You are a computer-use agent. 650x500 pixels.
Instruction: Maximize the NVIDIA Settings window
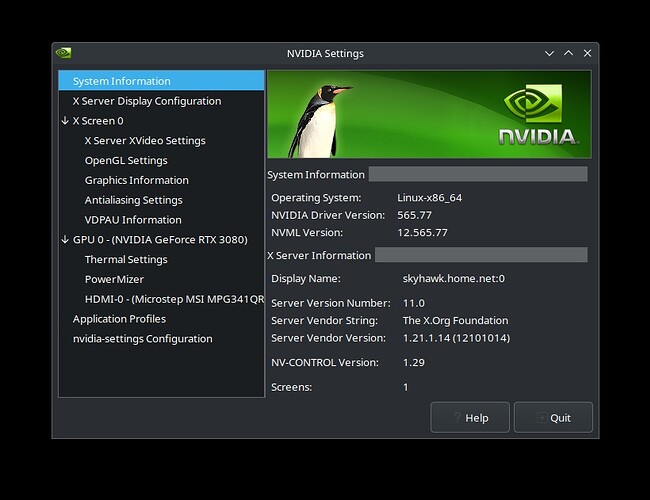pos(569,53)
